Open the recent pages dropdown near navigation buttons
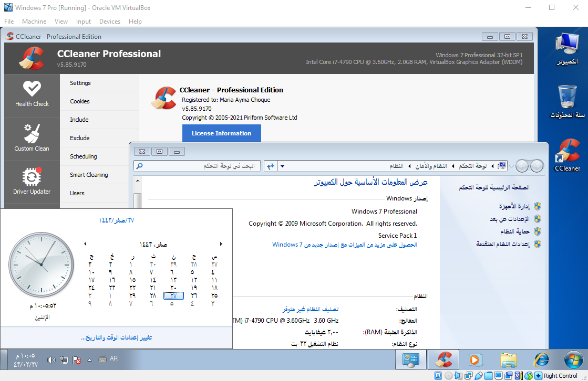 [x=511, y=166]
